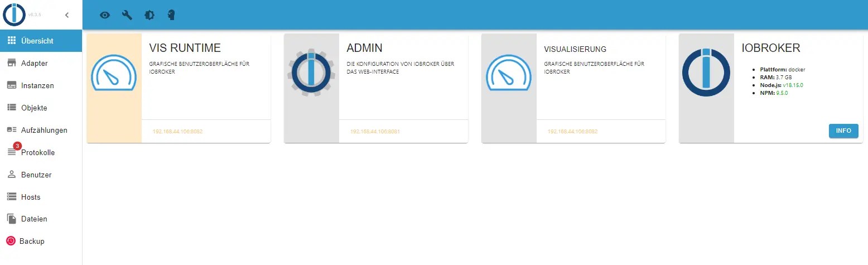Open Dateien file browser
Screen dimensions: 868x265
(41, 219)
